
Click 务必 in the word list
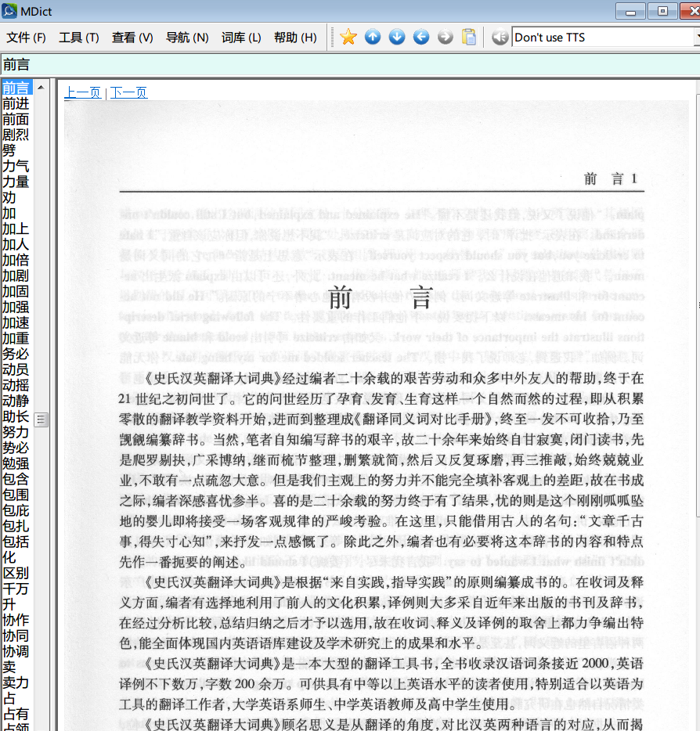16,354
